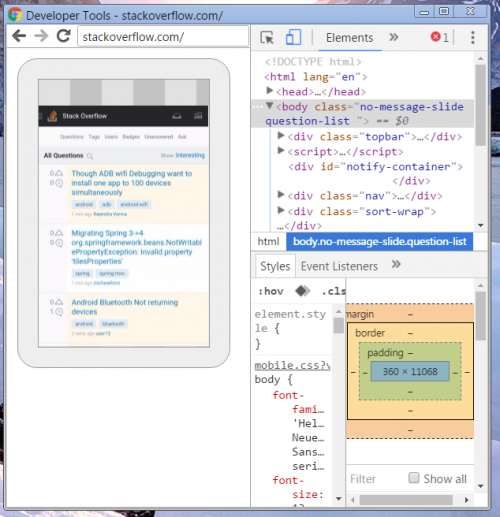Open the Styles tab

tap(275, 266)
